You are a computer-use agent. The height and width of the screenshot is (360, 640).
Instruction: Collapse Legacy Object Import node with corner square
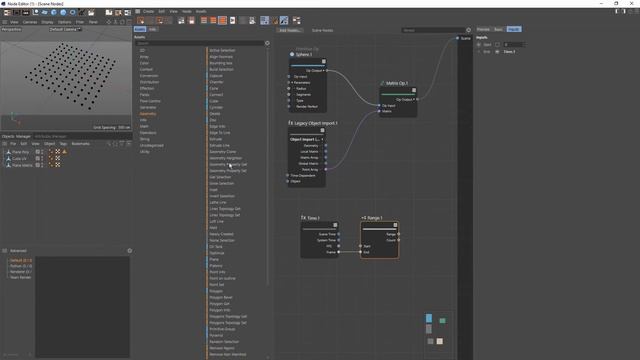tap(322, 130)
